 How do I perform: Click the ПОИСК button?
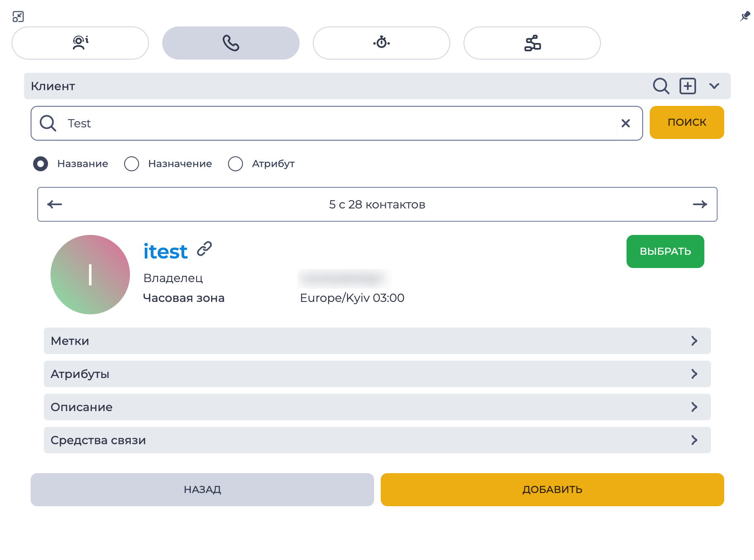687,122
